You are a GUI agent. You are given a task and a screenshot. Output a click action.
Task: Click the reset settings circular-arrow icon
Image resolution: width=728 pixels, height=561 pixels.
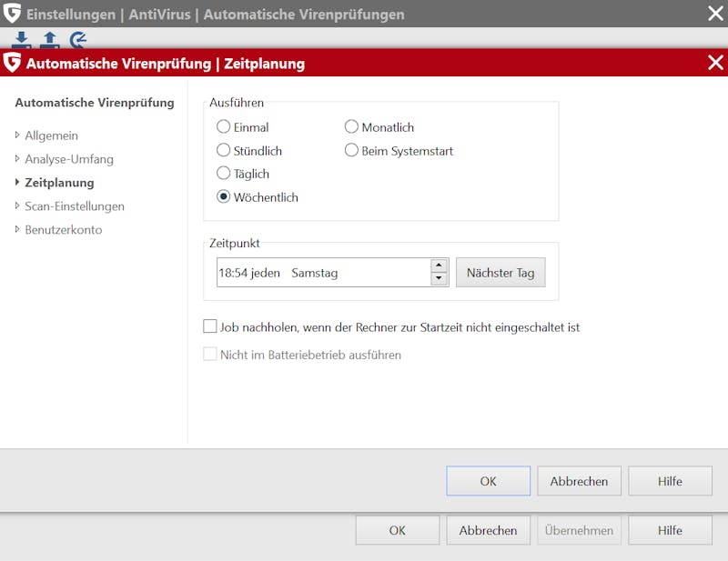[x=78, y=39]
